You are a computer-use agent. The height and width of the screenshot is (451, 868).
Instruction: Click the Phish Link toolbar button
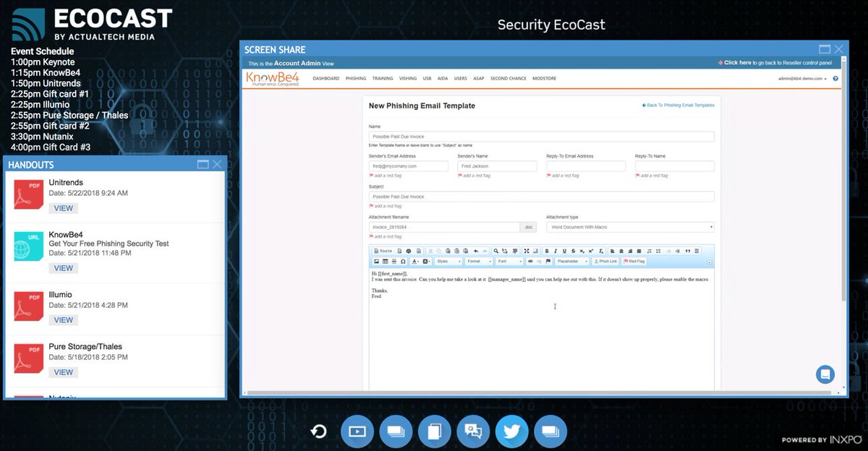pyautogui.click(x=605, y=261)
